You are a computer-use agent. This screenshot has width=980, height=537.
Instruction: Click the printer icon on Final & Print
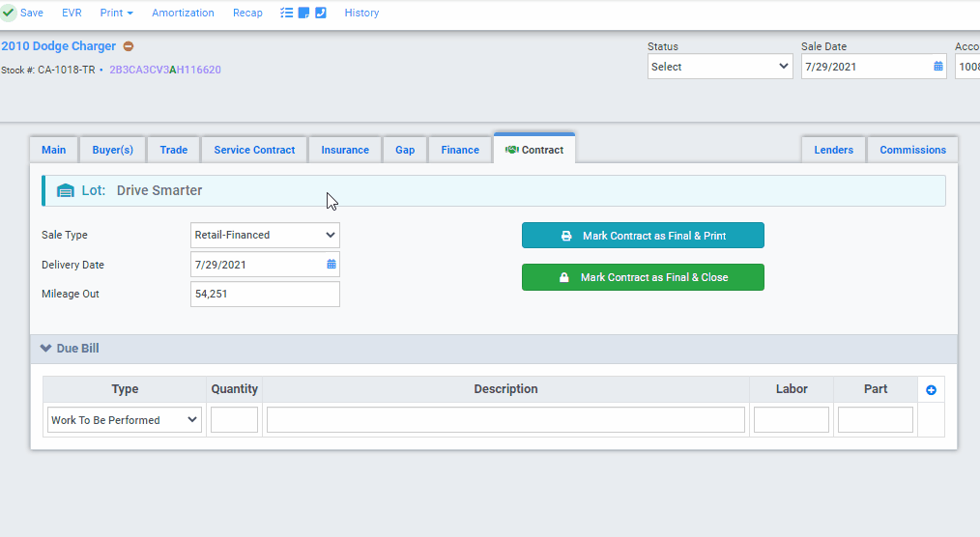(x=566, y=236)
